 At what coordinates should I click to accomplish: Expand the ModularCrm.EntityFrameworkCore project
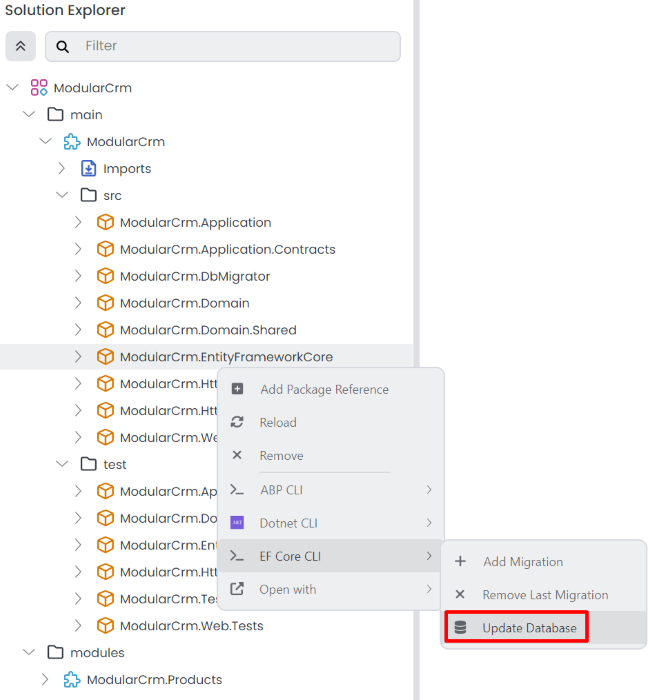[78, 356]
